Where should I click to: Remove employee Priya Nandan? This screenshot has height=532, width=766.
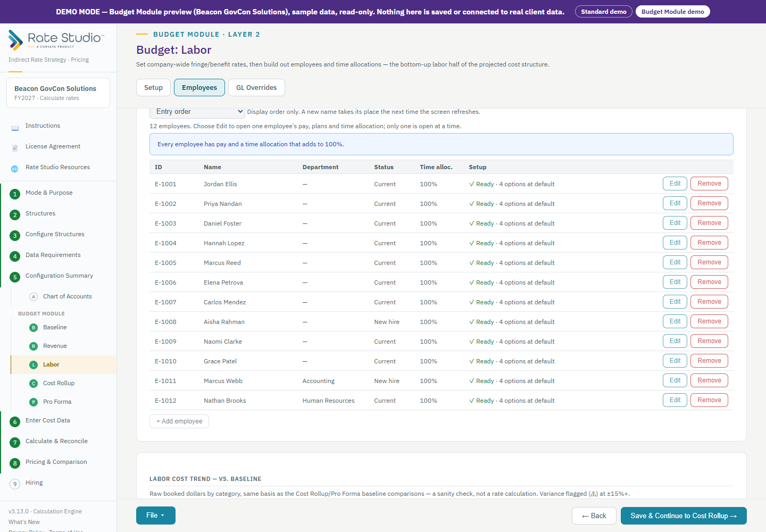[709, 203]
